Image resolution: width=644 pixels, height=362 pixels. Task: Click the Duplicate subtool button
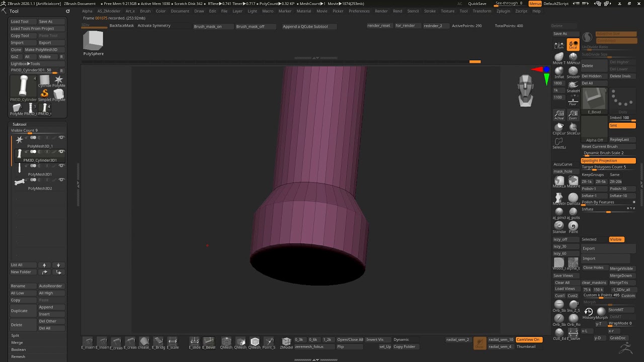23,311
